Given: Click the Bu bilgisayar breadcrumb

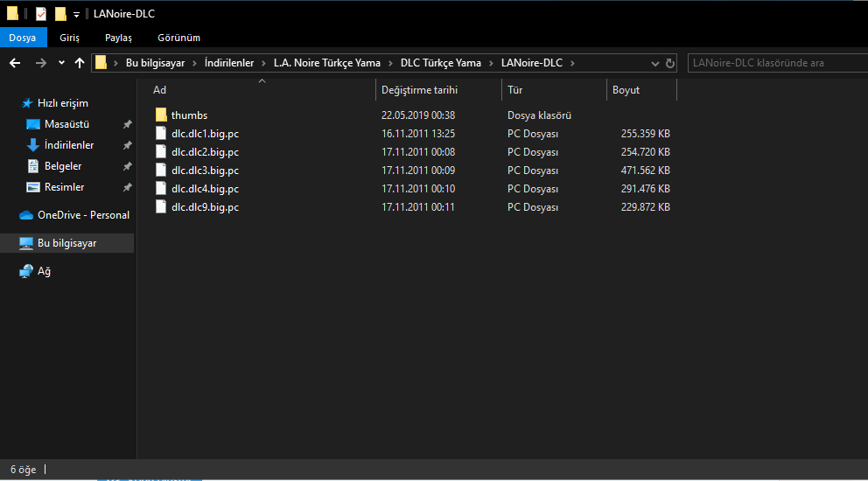Looking at the screenshot, I should coord(155,63).
